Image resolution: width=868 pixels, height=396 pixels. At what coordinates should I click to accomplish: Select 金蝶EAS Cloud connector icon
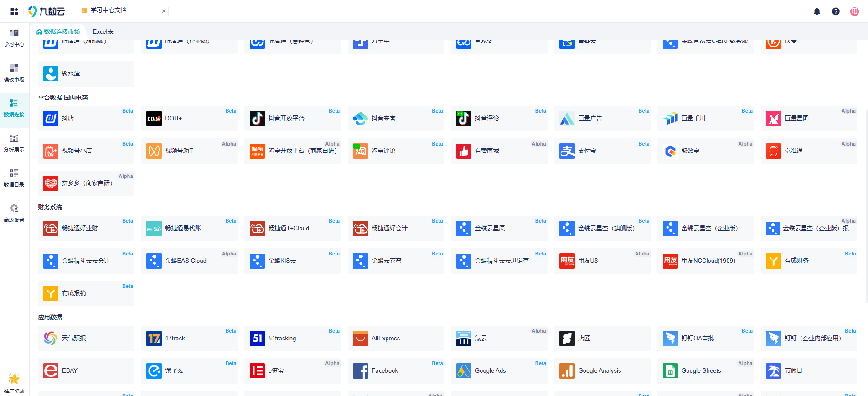click(x=154, y=261)
